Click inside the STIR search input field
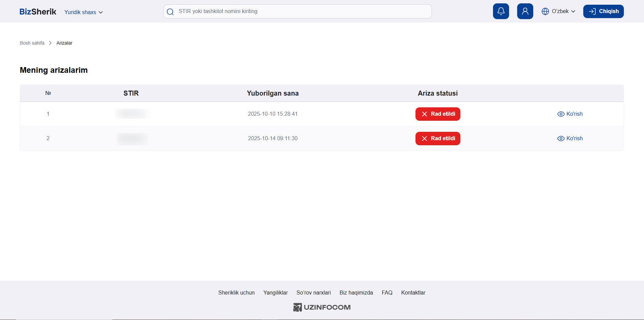The height and width of the screenshot is (320, 644). 295,11
